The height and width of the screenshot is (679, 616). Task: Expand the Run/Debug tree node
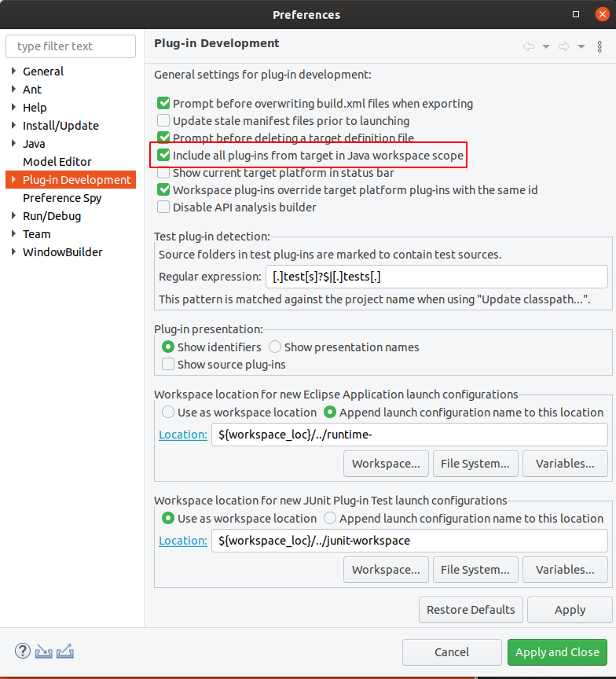pyautogui.click(x=13, y=215)
